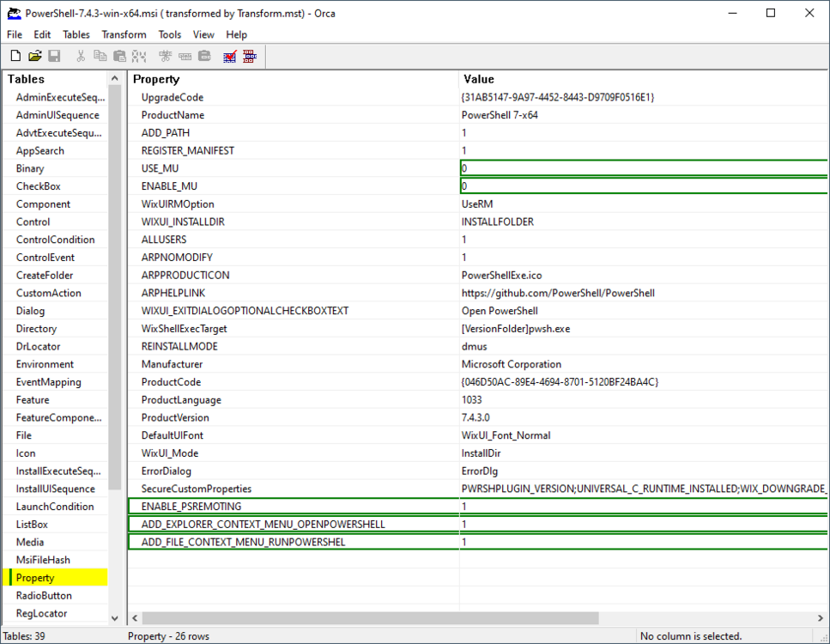This screenshot has height=644, width=830.
Task: Click the Value column header
Action: pos(644,79)
